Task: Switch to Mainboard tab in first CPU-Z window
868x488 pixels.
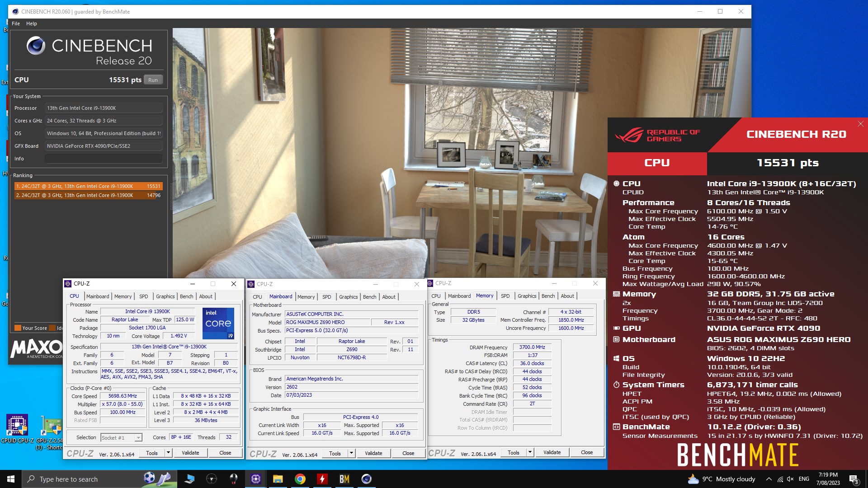Action: pos(98,296)
